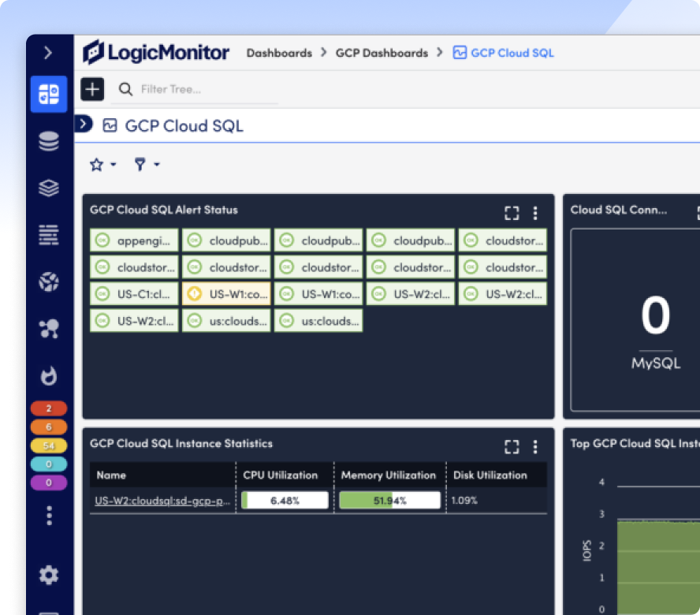Click the US-C1:cl... status tile
The height and width of the screenshot is (615, 700).
pos(134,294)
